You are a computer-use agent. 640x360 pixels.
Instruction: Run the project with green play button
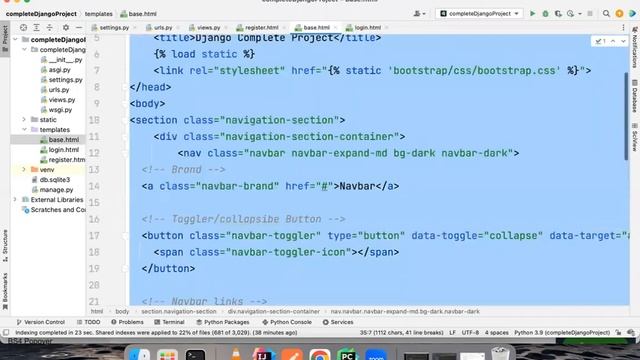point(532,13)
